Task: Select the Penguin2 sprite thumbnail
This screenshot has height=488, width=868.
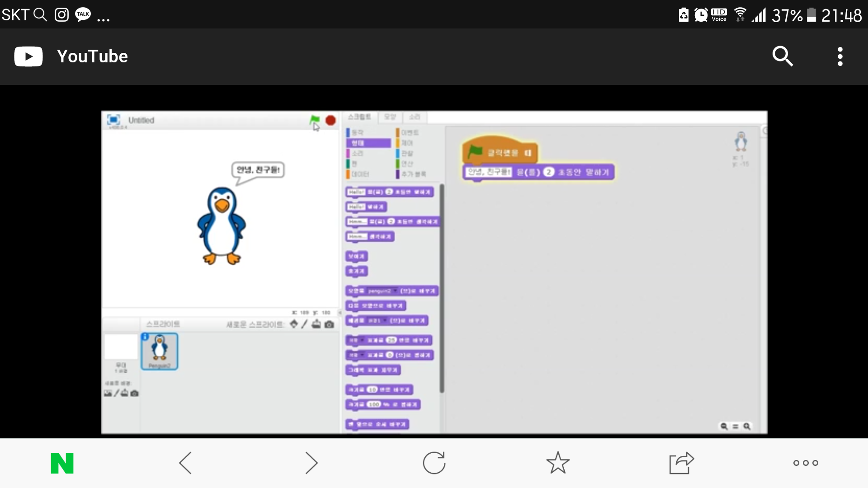Action: coord(160,352)
